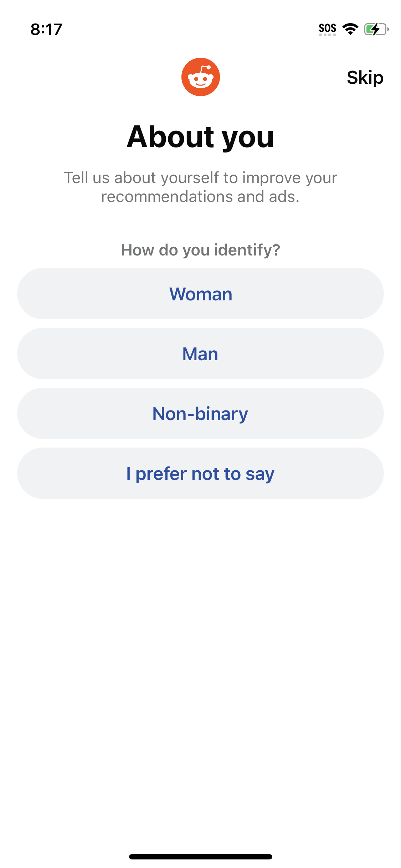Choose the Man option
This screenshot has width=401, height=868.
point(200,354)
